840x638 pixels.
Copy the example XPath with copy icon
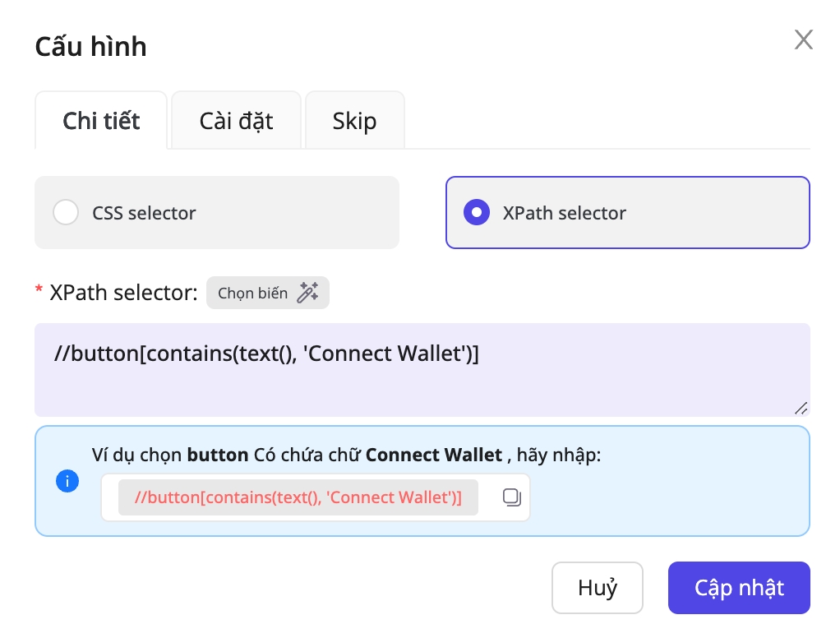click(511, 497)
